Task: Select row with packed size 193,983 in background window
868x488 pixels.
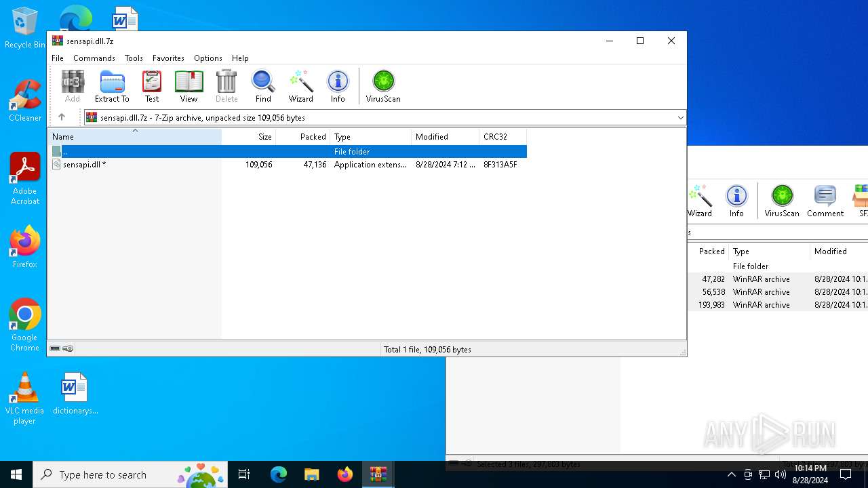Action: 777,304
